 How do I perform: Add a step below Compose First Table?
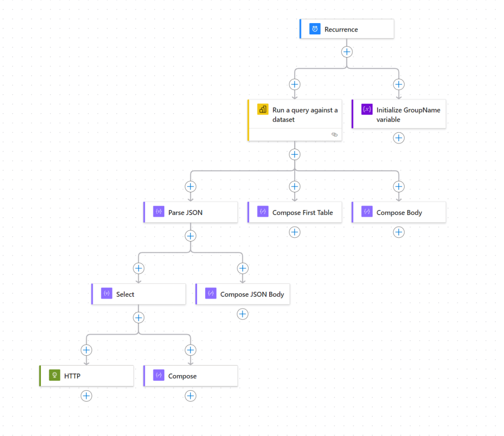point(294,232)
